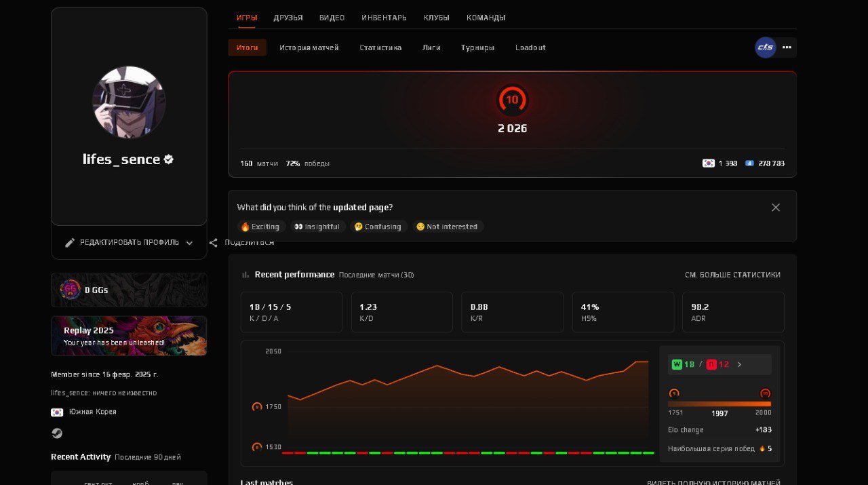Image resolution: width=868 pixels, height=485 pixels.
Task: Select the Not interested feedback option
Action: pos(447,227)
